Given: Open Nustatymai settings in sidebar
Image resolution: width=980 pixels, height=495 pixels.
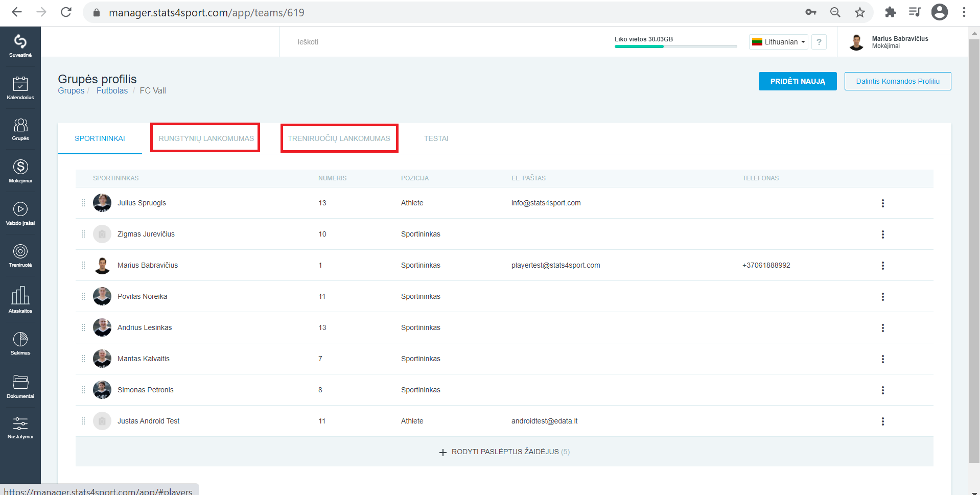Looking at the screenshot, I should (20, 428).
